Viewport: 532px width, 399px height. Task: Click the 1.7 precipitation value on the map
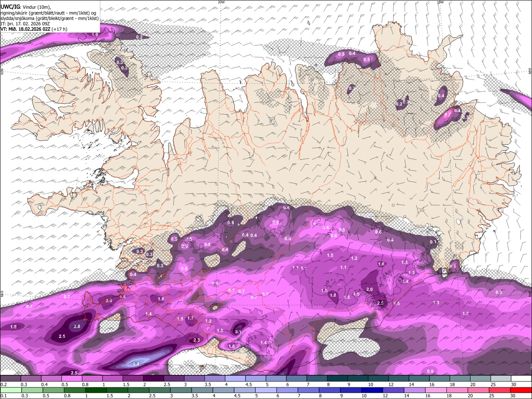click(190, 318)
